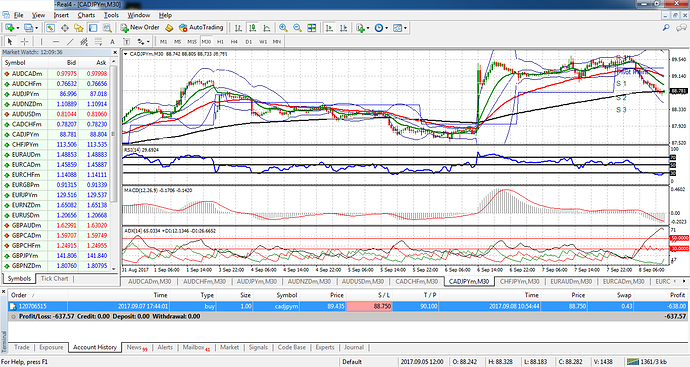
Task: Select the GBPJPYm row in Market Watch
Action: pyautogui.click(x=56, y=256)
